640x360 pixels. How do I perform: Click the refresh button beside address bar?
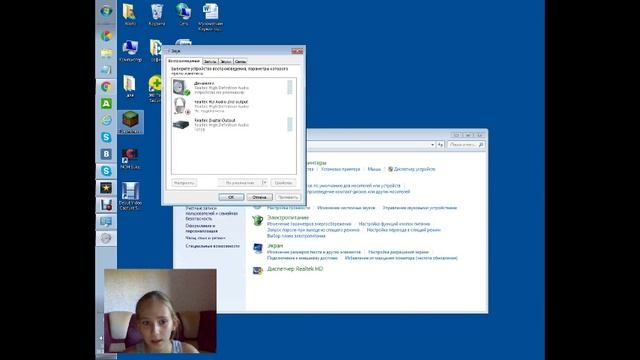pos(440,144)
